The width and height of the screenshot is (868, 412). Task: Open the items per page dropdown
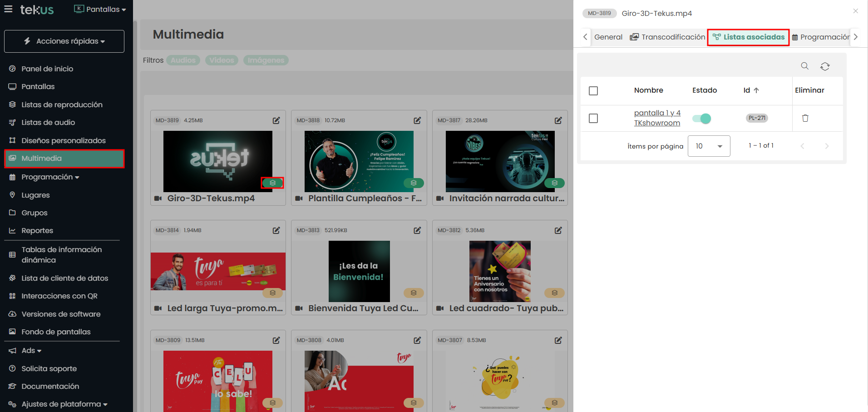709,146
